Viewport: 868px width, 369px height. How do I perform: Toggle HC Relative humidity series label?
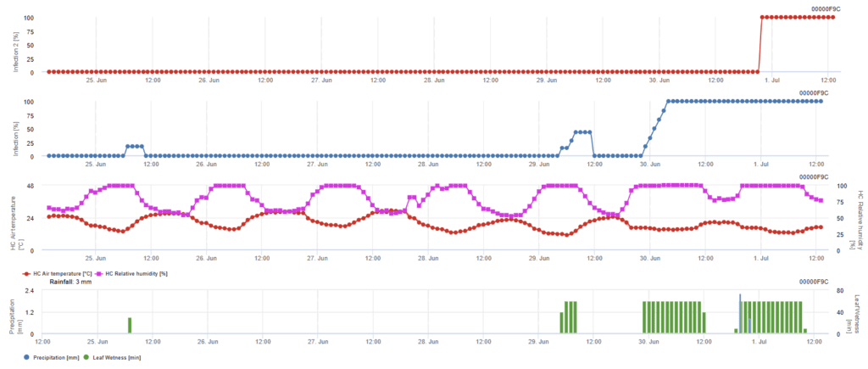coord(137,274)
